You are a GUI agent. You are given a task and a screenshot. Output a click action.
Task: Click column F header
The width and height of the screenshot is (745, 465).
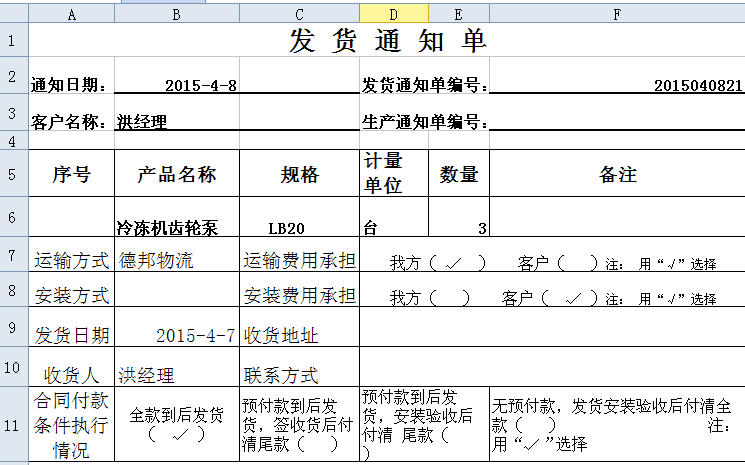616,14
